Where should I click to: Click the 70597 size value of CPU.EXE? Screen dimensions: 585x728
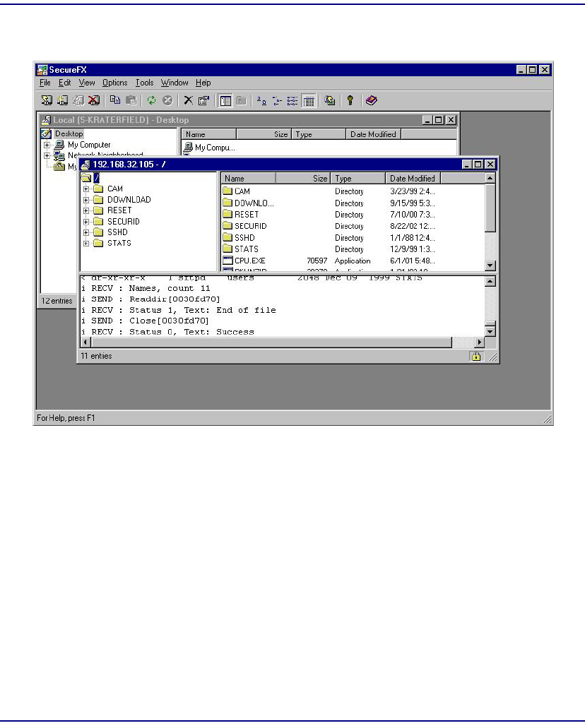coord(317,261)
